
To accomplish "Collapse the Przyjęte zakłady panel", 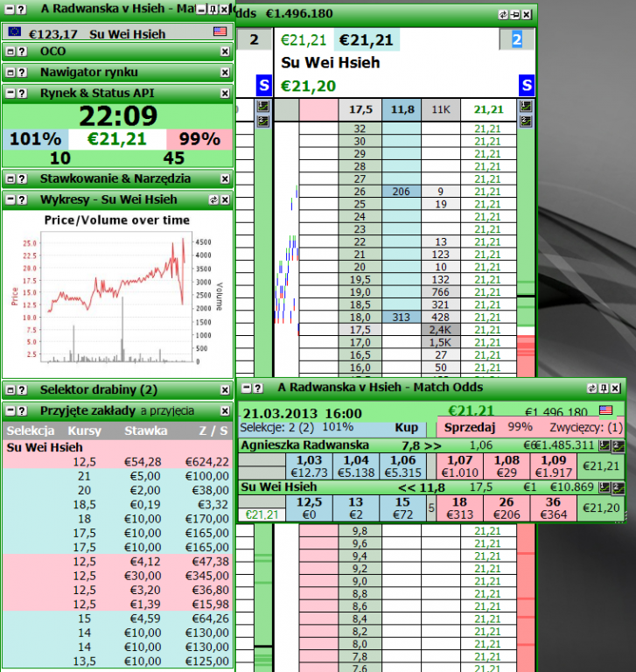I will [x=10, y=411].
